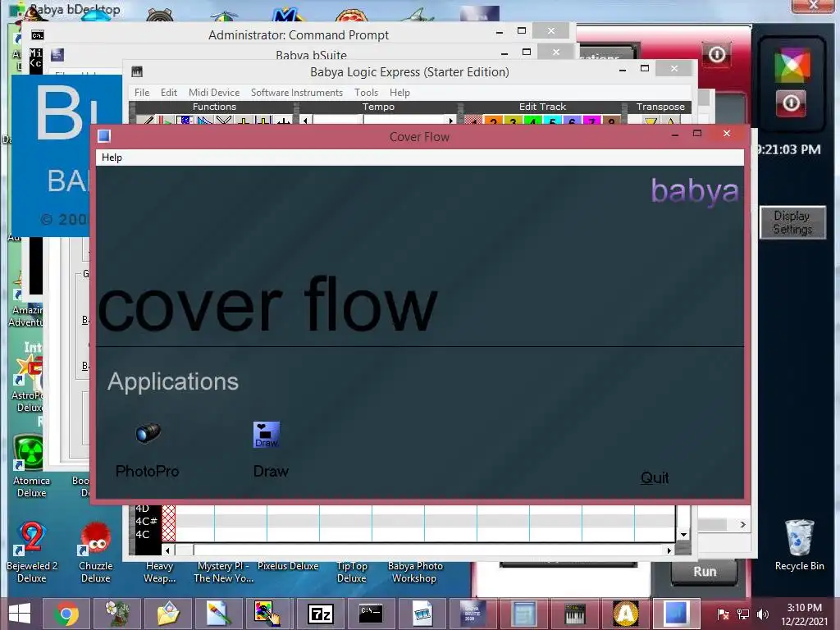This screenshot has height=630, width=840.
Task: Click the gold letter A taskbar icon
Action: 626,614
